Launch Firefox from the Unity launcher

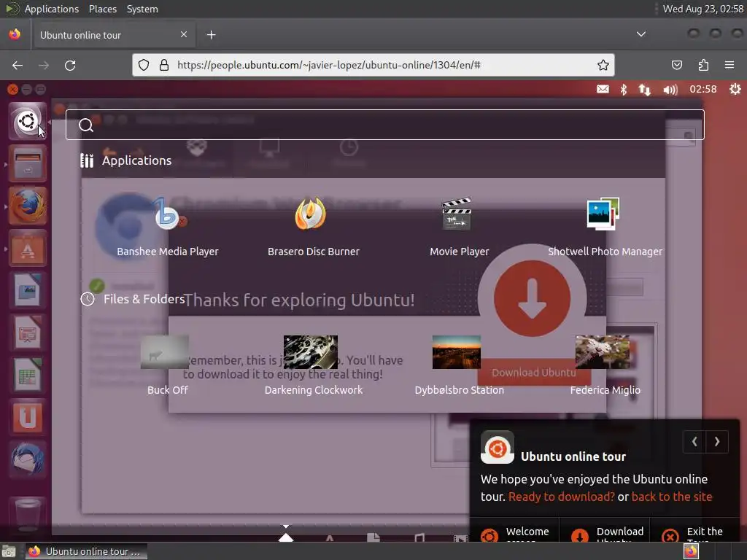coord(27,206)
